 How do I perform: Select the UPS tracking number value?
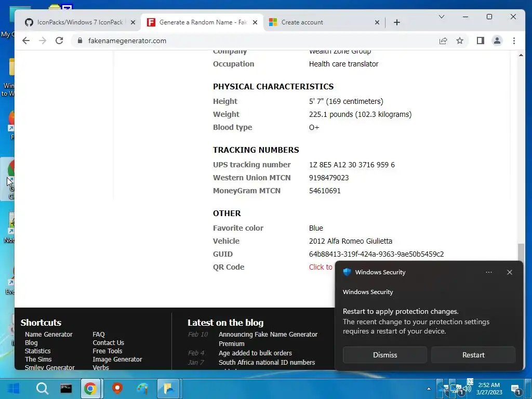352,165
